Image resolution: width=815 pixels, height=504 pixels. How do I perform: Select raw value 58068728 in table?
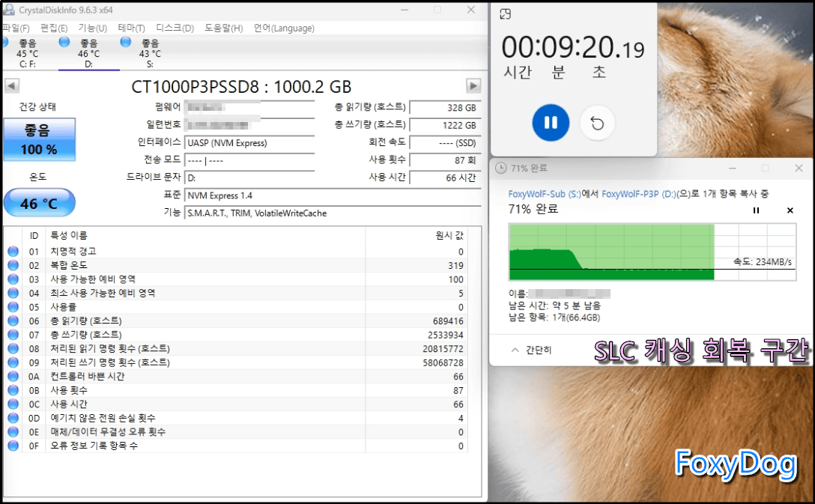[443, 362]
